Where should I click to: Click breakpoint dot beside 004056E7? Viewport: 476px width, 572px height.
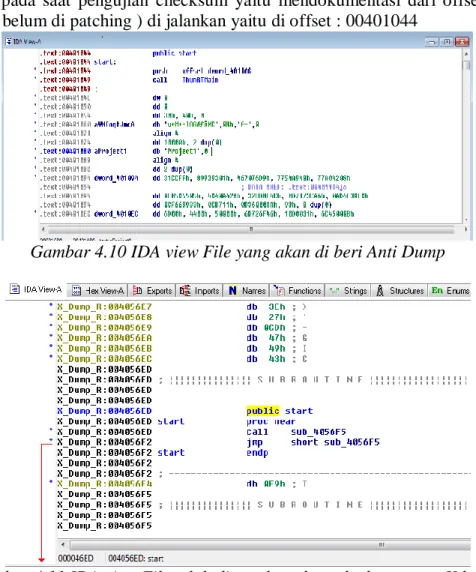pos(51,304)
